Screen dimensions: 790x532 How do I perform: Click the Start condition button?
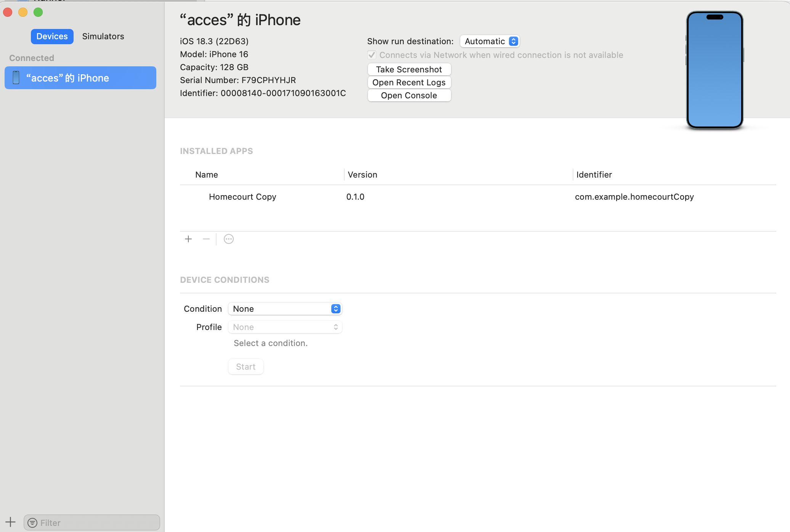click(246, 367)
